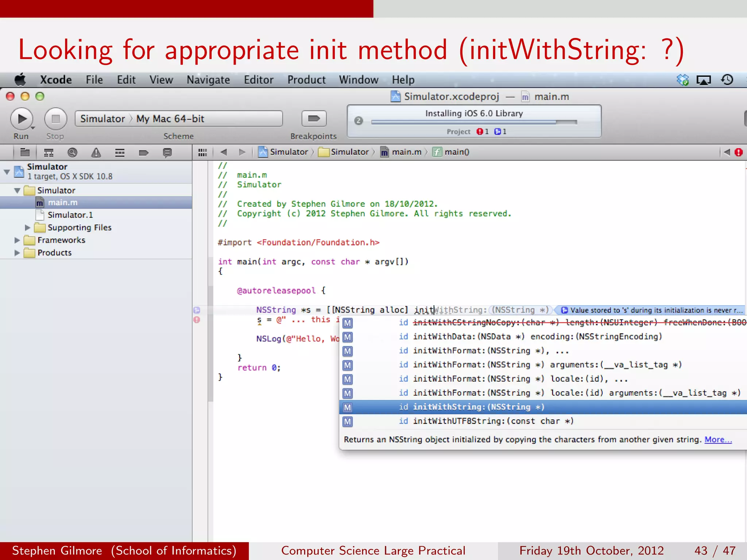This screenshot has height=560, width=747.
Task: Click the analyzer warning about value stored to 's'
Action: pos(652,310)
